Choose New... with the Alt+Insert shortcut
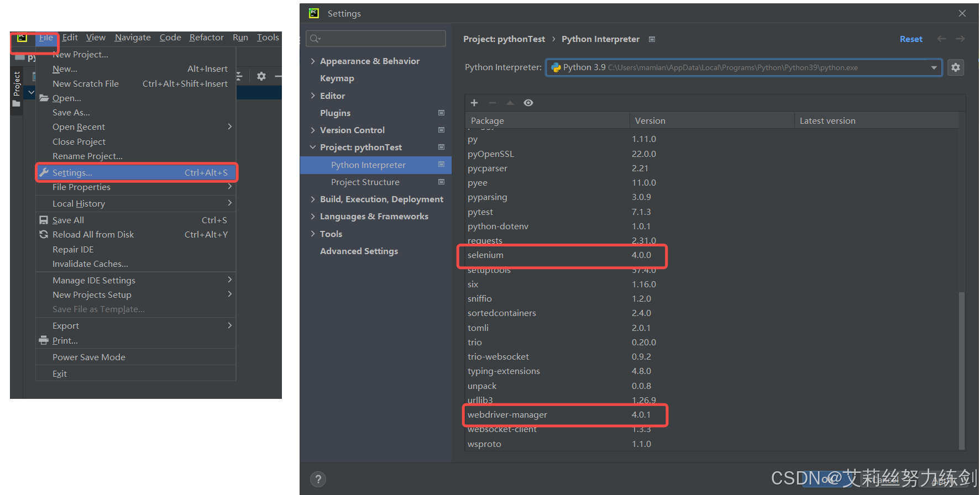Image resolution: width=980 pixels, height=495 pixels. click(135, 69)
